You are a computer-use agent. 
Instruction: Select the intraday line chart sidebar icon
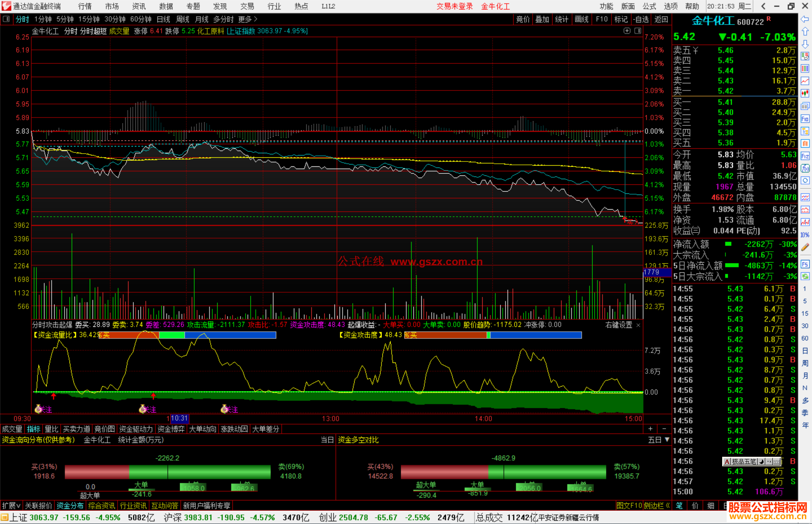tap(805, 81)
